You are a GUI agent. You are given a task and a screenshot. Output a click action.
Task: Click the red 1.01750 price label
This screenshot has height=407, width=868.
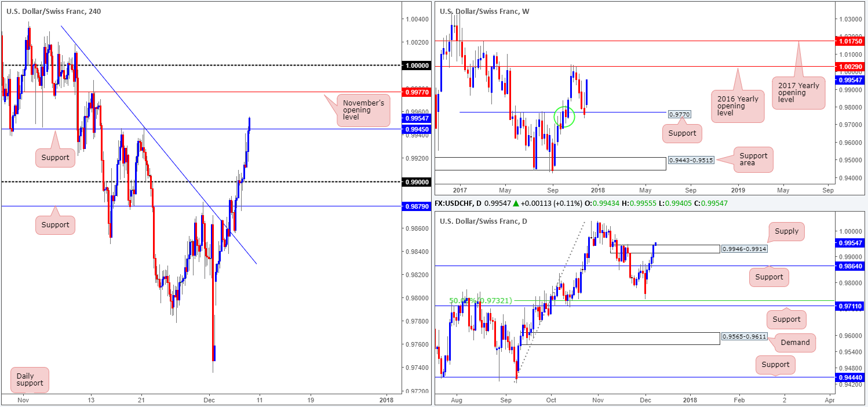851,41
